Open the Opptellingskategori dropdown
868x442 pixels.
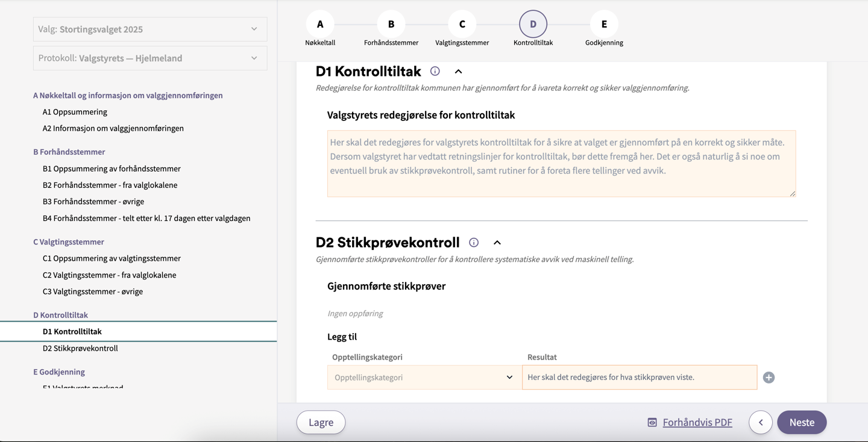coord(424,378)
